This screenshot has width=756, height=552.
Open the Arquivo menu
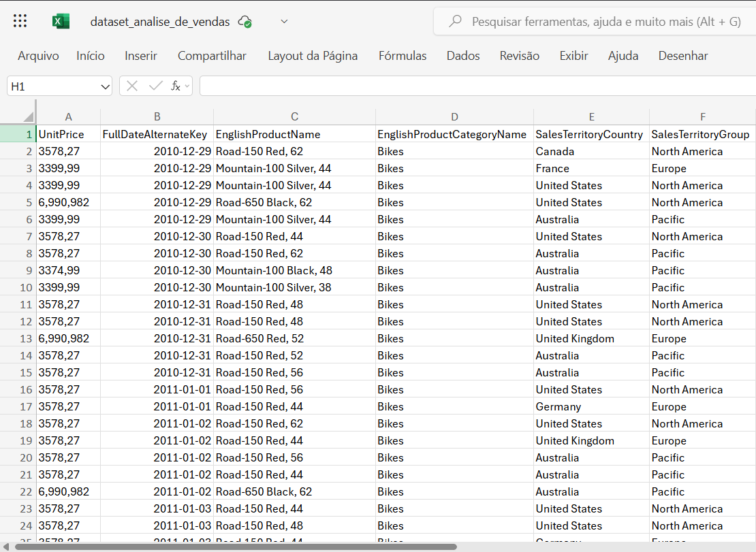(x=38, y=56)
